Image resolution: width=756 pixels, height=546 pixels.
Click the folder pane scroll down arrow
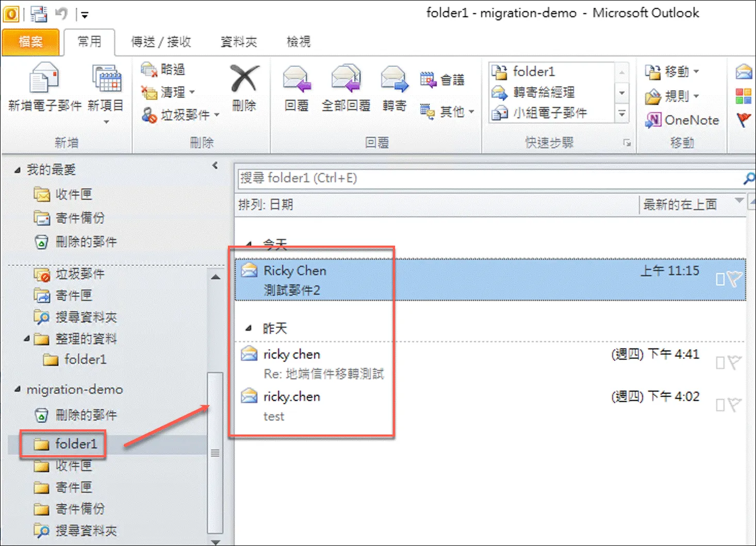tap(216, 541)
